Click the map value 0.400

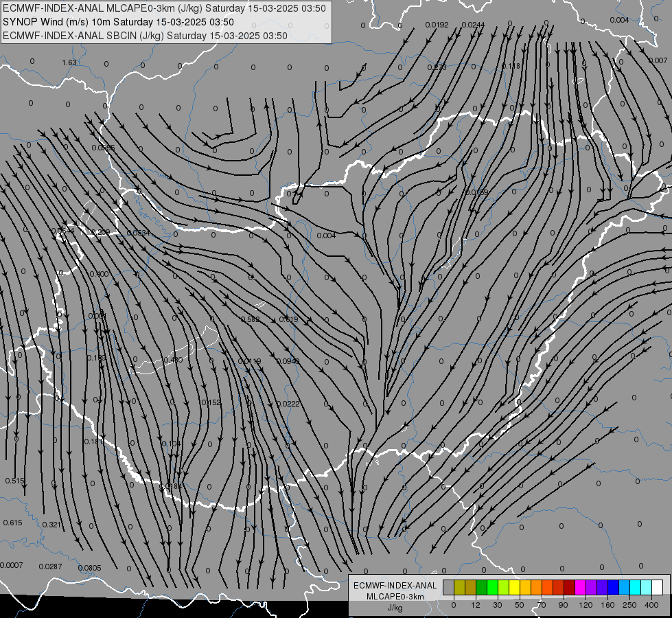(x=99, y=274)
